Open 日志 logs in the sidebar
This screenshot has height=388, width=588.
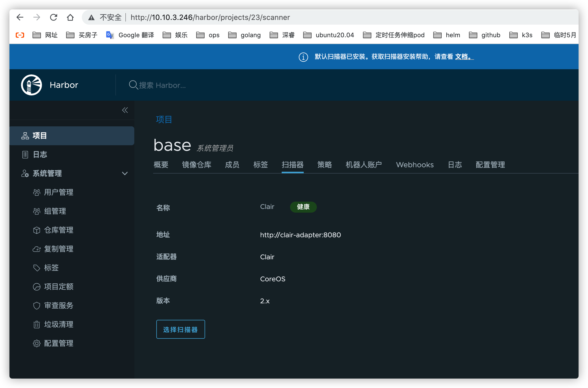(x=40, y=155)
